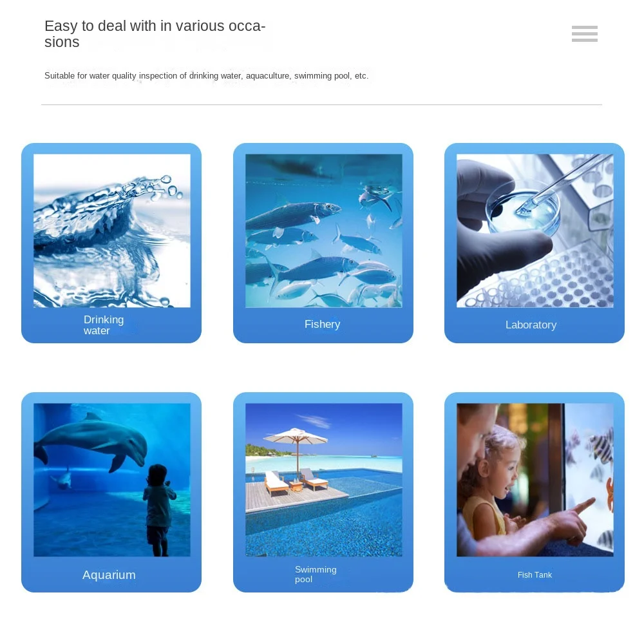The height and width of the screenshot is (644, 644).
Task: Click the horizontal divider line below description
Action: 321,105
